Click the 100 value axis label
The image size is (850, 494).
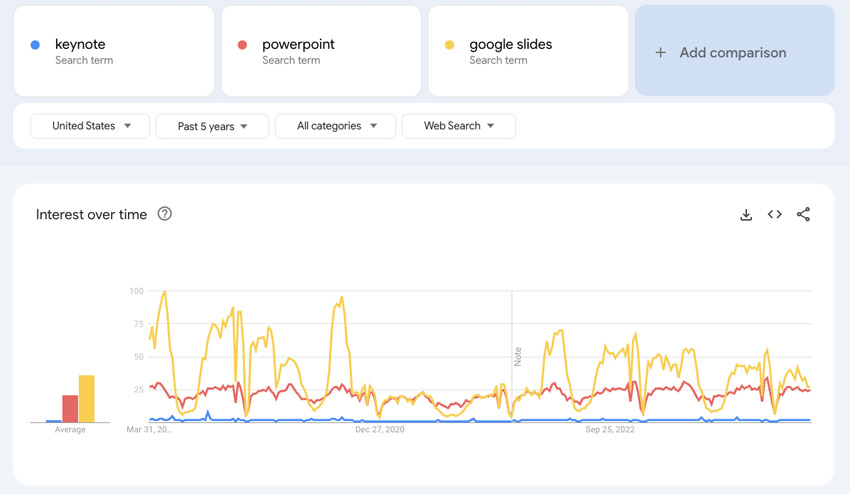tap(137, 291)
